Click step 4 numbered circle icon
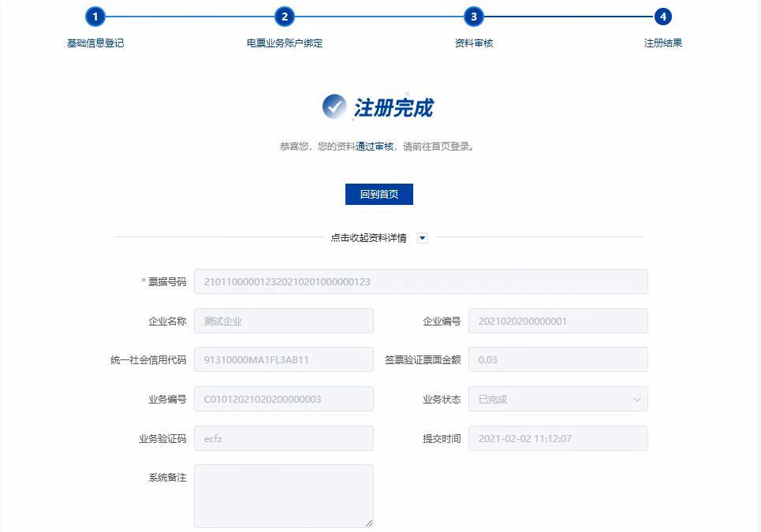Viewport: 761px width, 532px height. pos(662,16)
